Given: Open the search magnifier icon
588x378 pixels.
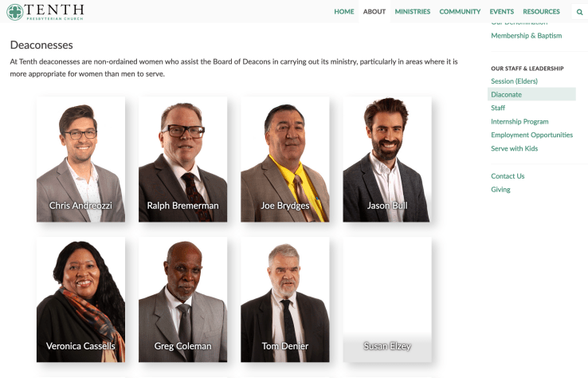Looking at the screenshot, I should (579, 12).
